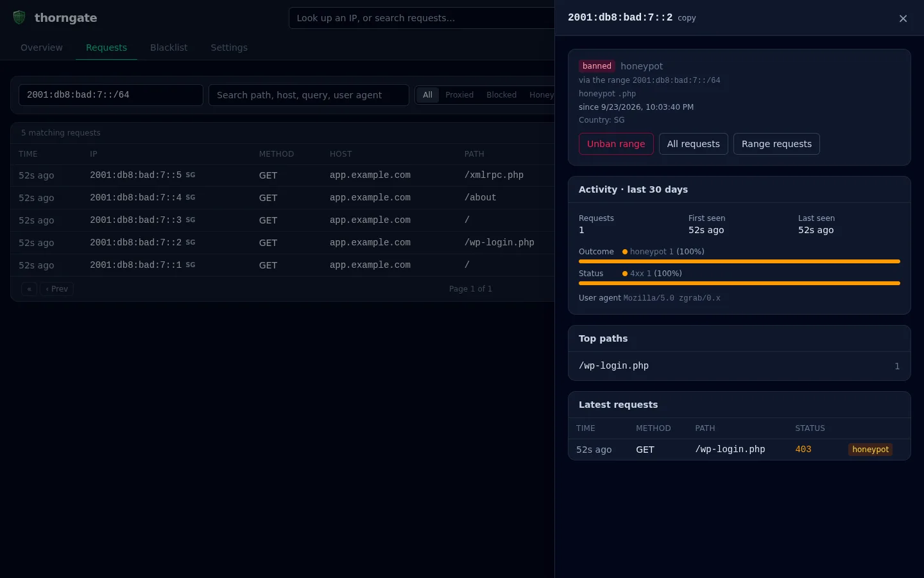Open All requests for this IP

(x=694, y=144)
